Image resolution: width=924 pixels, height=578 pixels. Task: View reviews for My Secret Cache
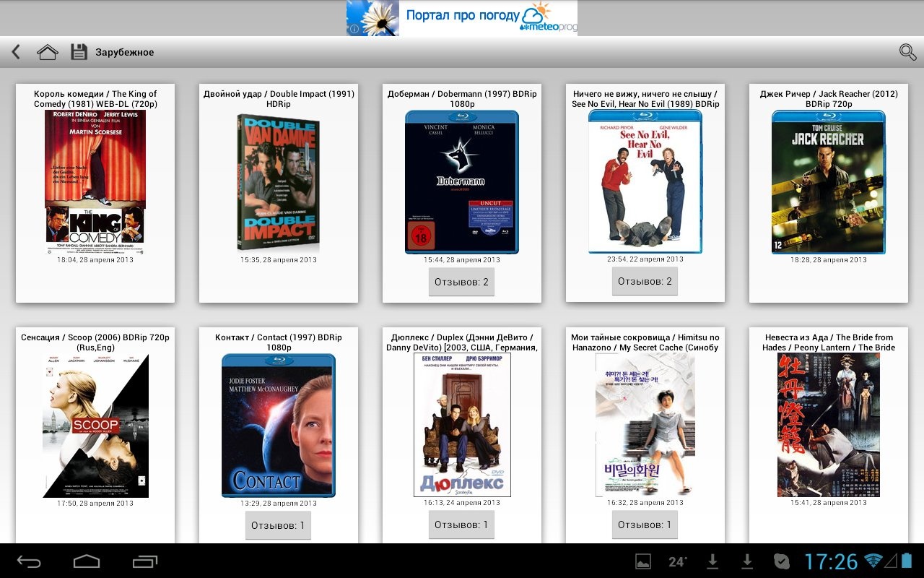pos(645,525)
